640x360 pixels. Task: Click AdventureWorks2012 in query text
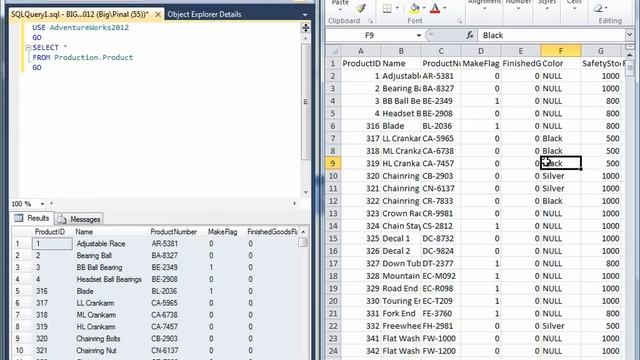point(89,27)
